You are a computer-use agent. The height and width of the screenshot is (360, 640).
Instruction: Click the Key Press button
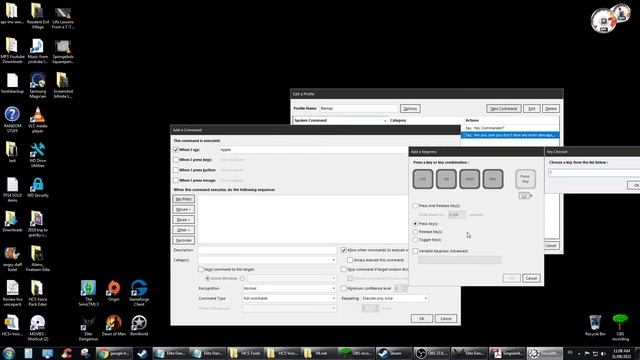pos(183,199)
